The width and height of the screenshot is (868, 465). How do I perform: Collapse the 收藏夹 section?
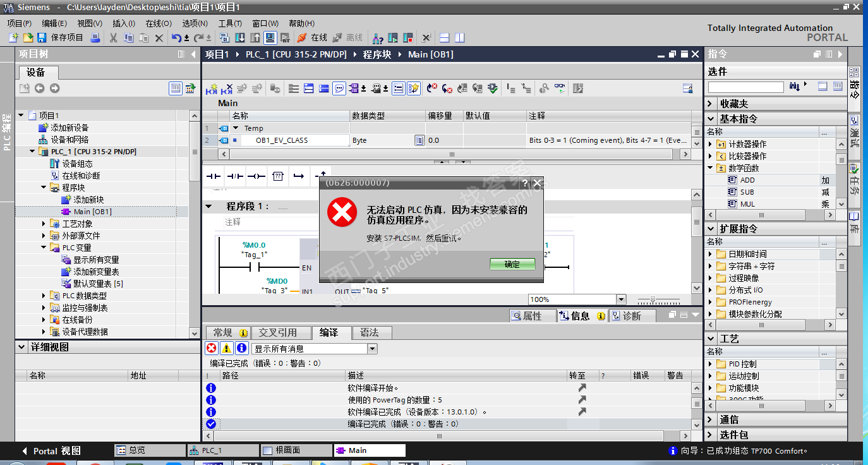(711, 104)
